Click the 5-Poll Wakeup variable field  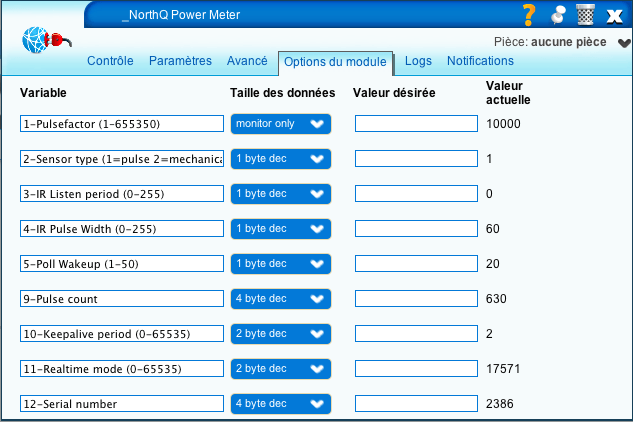click(122, 264)
